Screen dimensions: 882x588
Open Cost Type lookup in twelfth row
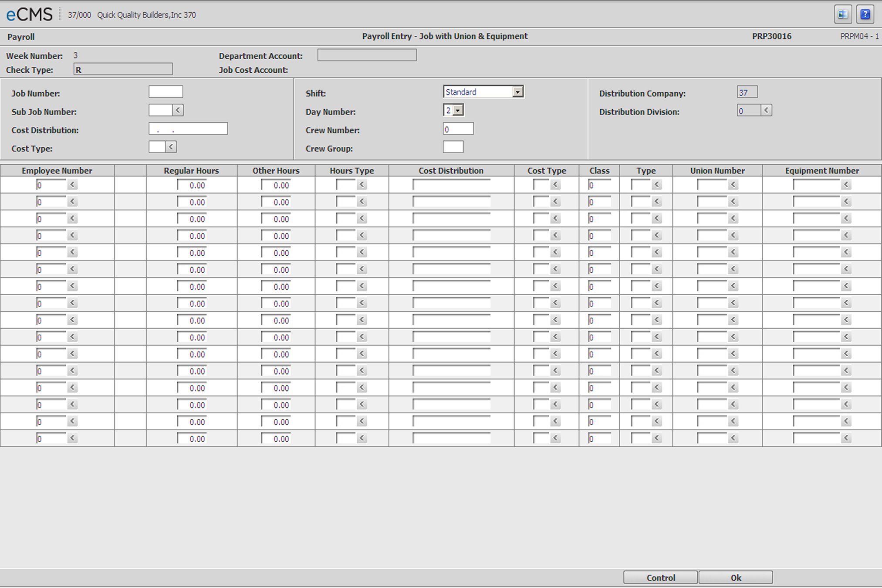[x=555, y=371]
